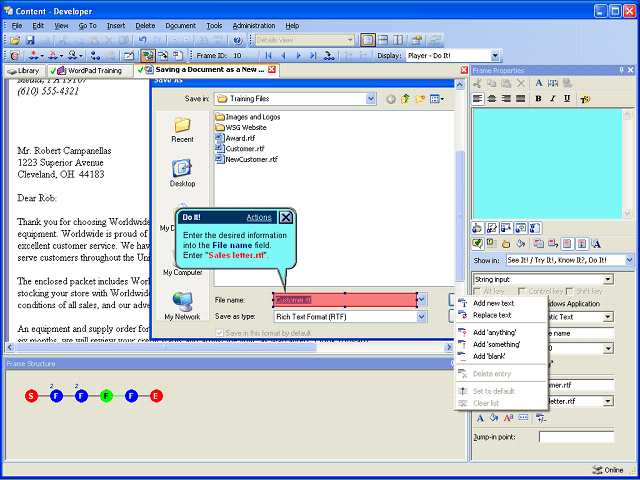Viewport: 640px width, 480px height.
Task: Click the add/remove +/- icon near Jump-in point
Action: click(541, 418)
